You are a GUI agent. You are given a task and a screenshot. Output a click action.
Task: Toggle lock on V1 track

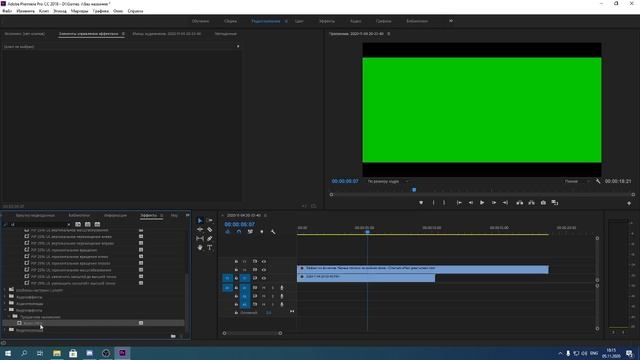coord(236,278)
